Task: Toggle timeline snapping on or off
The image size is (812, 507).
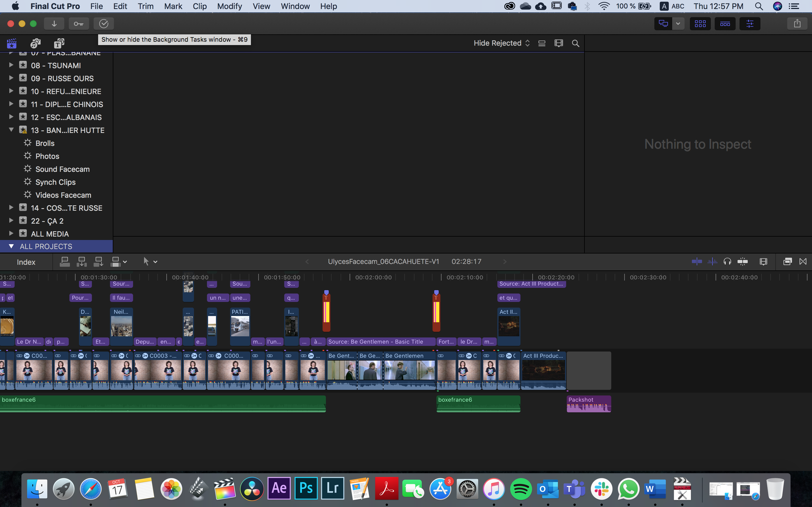Action: click(743, 262)
